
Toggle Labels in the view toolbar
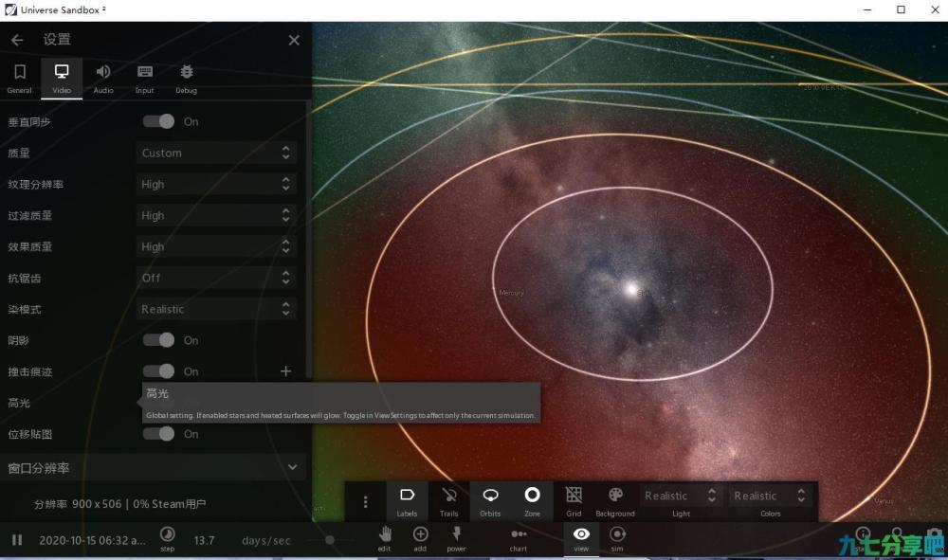point(407,501)
